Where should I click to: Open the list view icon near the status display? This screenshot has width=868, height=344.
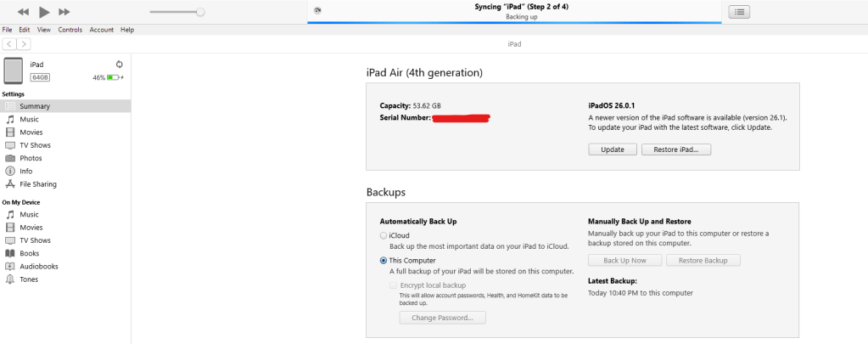(740, 12)
